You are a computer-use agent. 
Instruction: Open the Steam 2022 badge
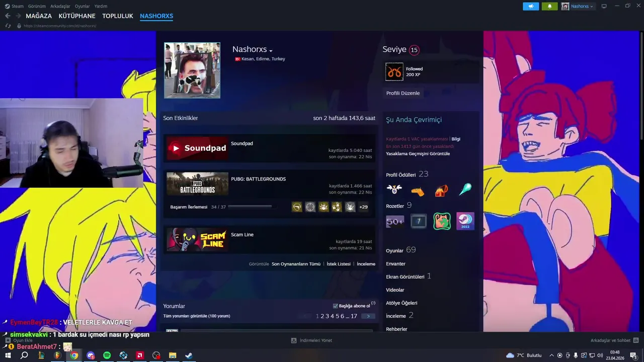pos(465,221)
